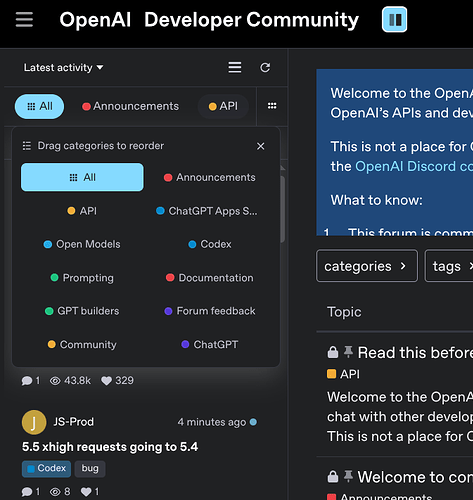Select the API pill in the filter bar
Viewport: 473px width, 500px height.
click(x=223, y=106)
